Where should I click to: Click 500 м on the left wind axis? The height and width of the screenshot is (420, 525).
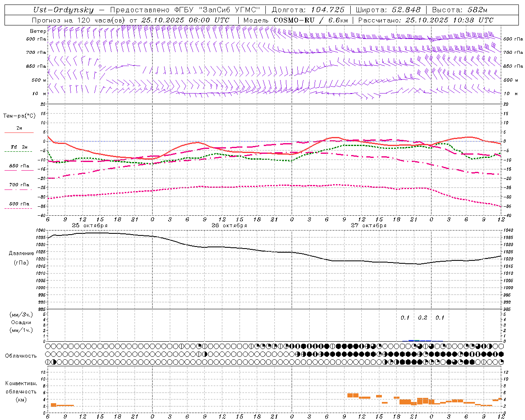pos(38,80)
